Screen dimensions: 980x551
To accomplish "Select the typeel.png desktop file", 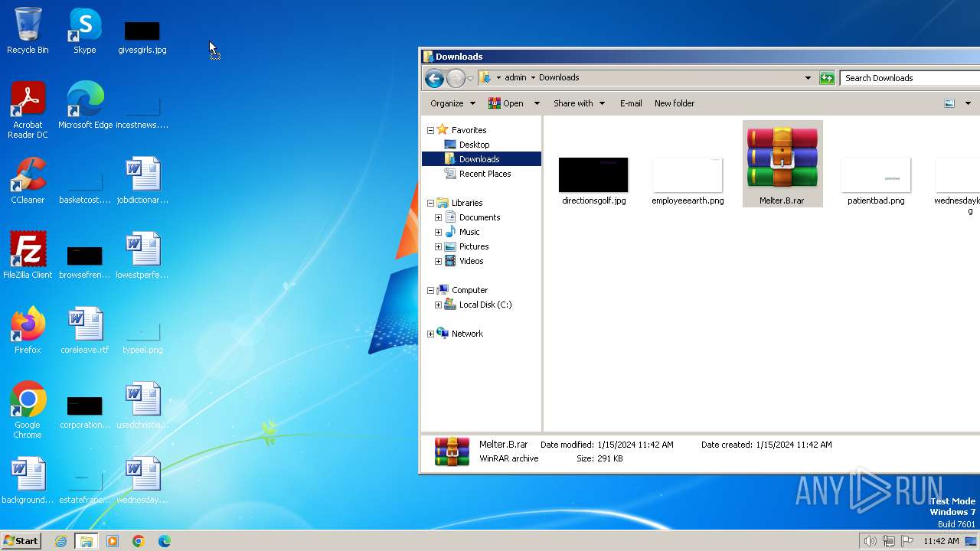I will (x=142, y=338).
